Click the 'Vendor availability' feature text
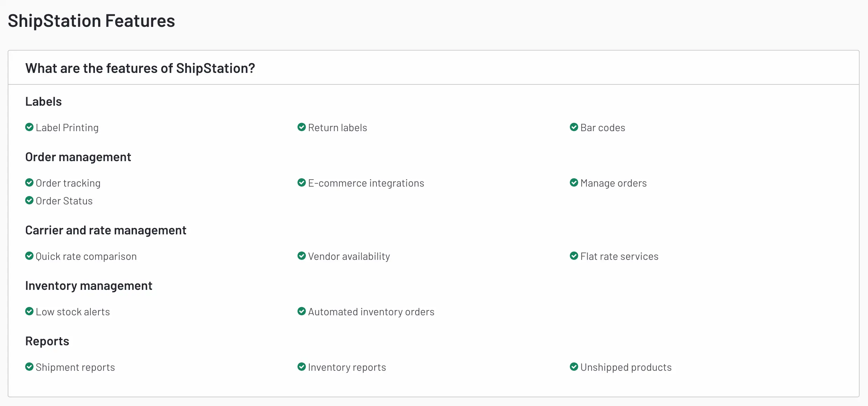868x406 pixels. pyautogui.click(x=349, y=256)
